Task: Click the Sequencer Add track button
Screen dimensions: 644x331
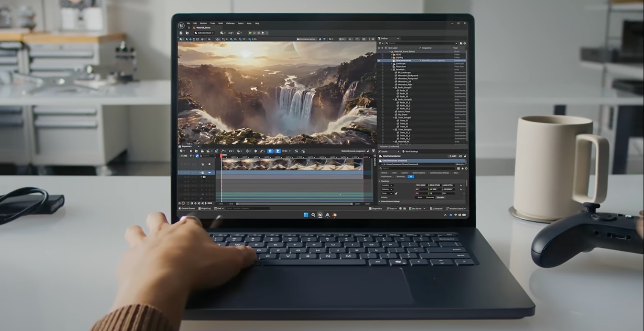Action: 183,156
